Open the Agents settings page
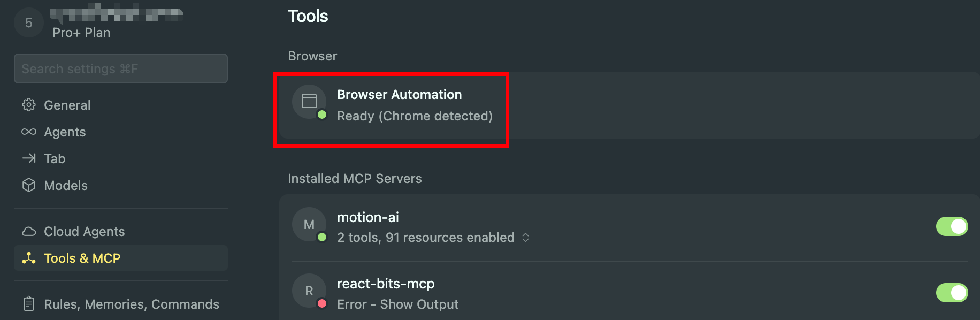Viewport: 980px width, 320px height. coord(65,132)
